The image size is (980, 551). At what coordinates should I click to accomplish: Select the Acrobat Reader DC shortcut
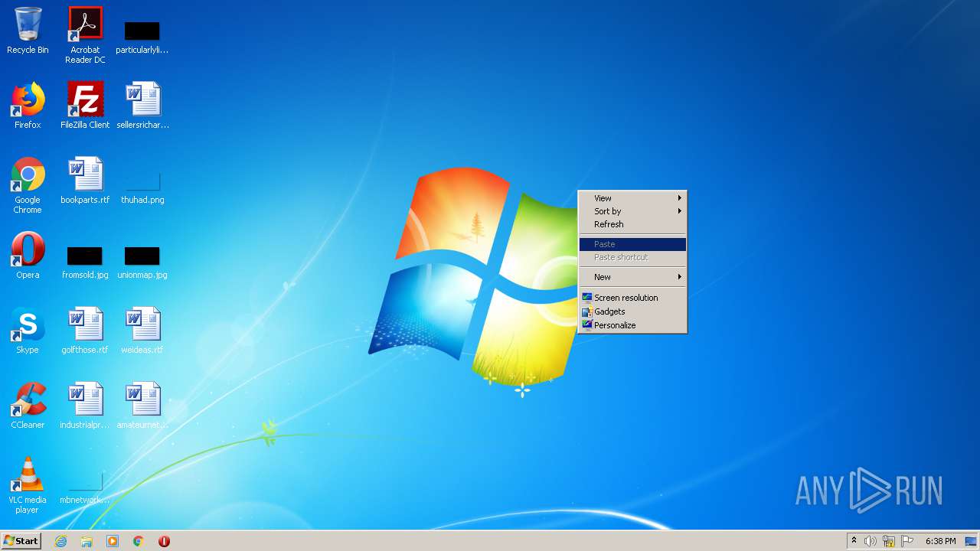coord(85,34)
